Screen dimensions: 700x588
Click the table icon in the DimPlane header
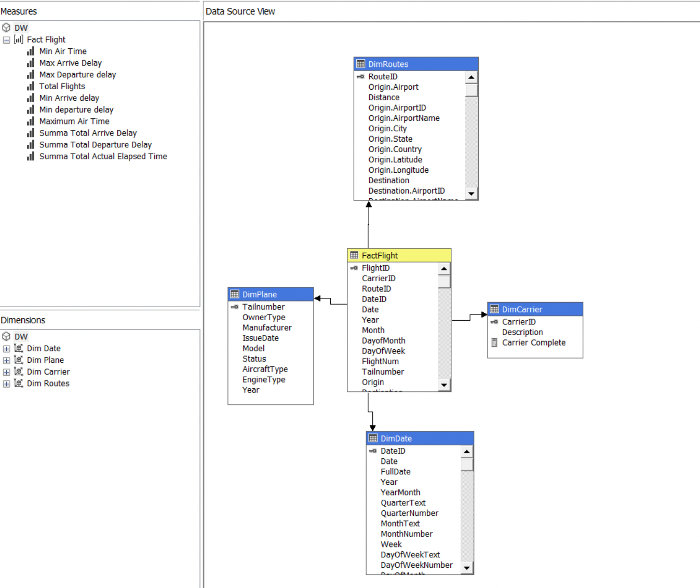pos(234,294)
